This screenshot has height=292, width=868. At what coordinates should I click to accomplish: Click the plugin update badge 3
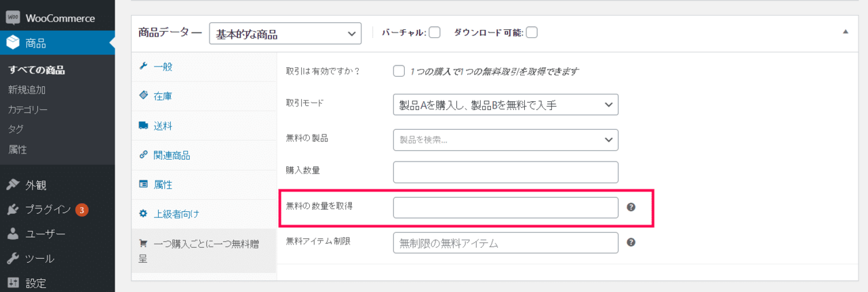click(x=81, y=209)
